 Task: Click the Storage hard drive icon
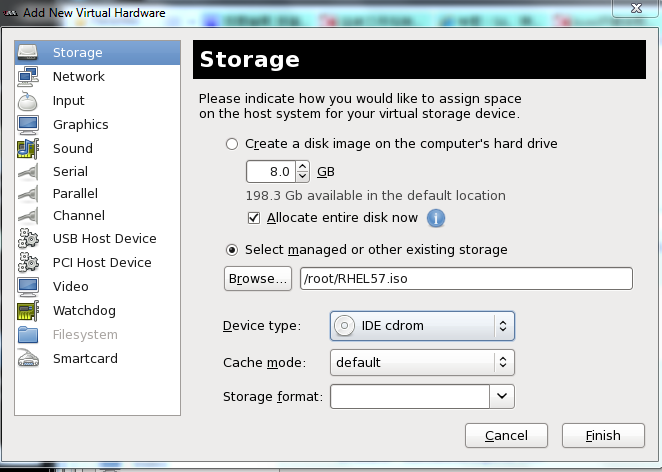(27, 52)
